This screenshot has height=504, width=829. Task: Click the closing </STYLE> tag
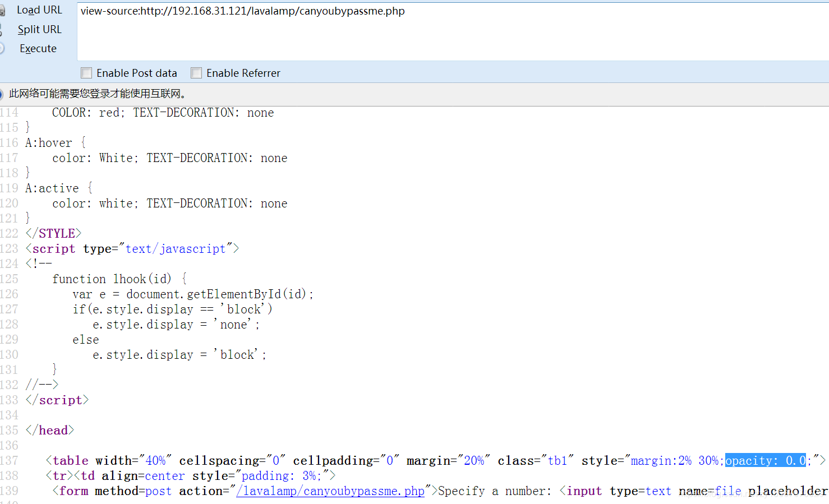[53, 233]
